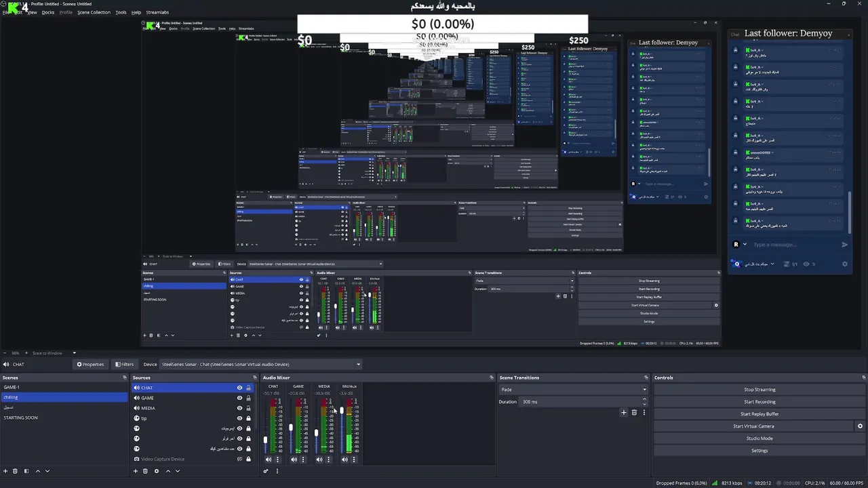The width and height of the screenshot is (868, 488).
Task: Mute the GAME audio channel
Action: click(294, 460)
